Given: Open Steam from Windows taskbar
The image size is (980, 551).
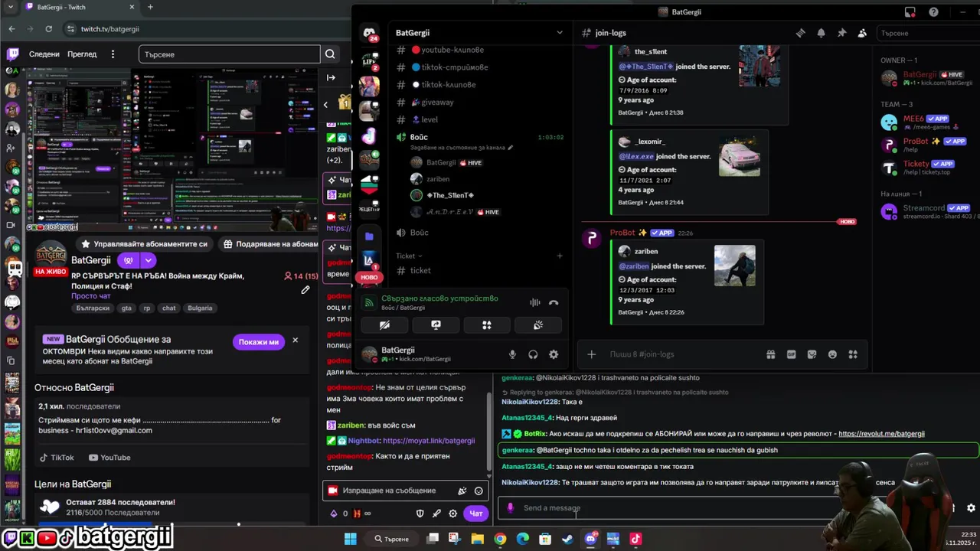Looking at the screenshot, I should [x=567, y=539].
